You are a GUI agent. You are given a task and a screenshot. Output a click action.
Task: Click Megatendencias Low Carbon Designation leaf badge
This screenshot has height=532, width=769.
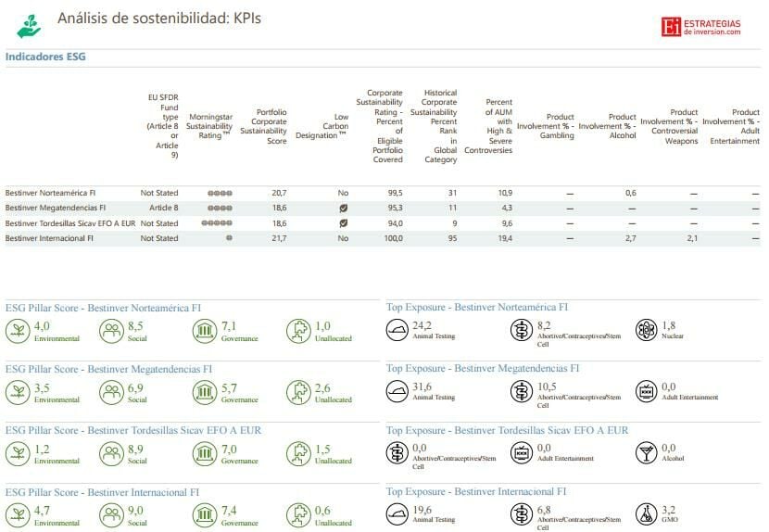[x=343, y=209]
